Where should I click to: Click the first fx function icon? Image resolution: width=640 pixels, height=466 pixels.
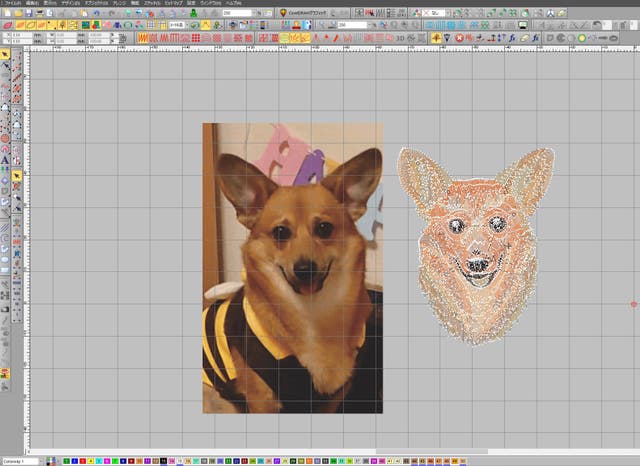pos(512,38)
